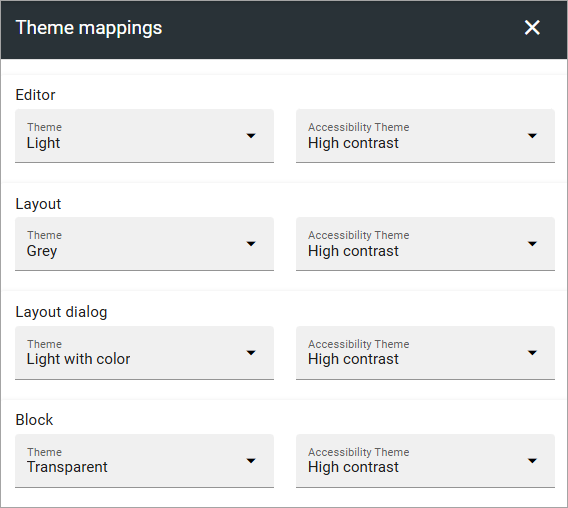Open the Block Theme dropdown showing Transparent
Screen dimensions: 568x508
click(144, 461)
